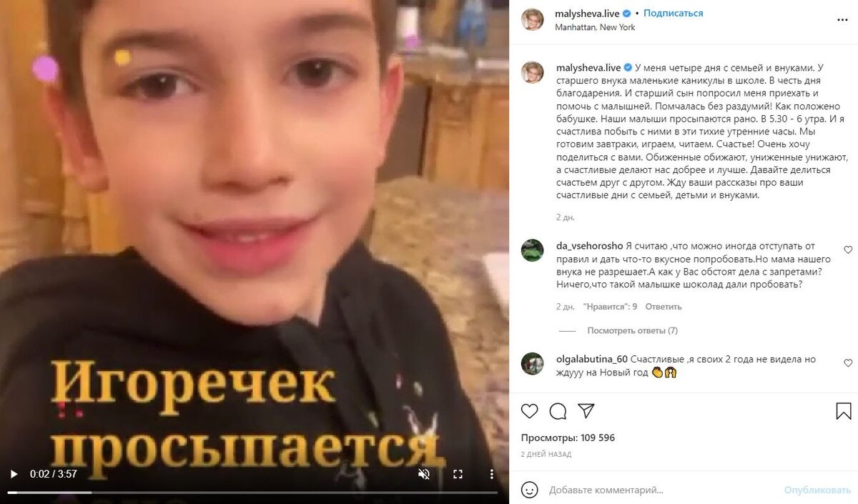Screen dimensions: 858x504
Task: Open comments via speech bubble icon
Action: click(x=558, y=411)
